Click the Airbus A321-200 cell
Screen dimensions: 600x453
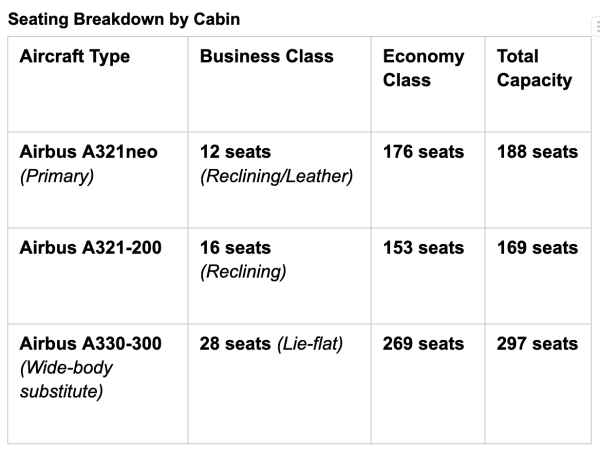click(98, 276)
